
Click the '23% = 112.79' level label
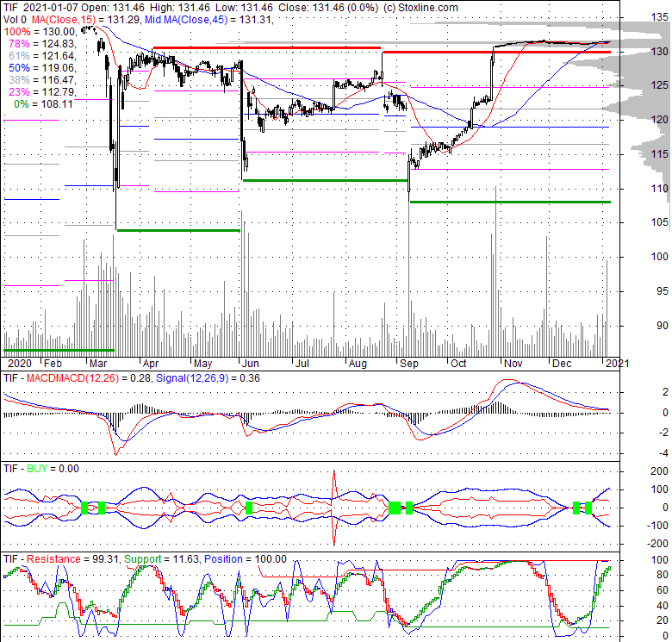[41, 91]
